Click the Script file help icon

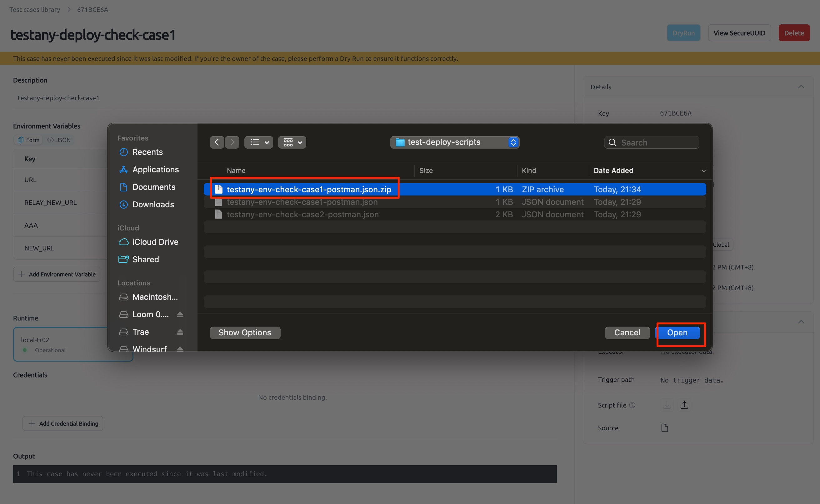click(x=632, y=405)
